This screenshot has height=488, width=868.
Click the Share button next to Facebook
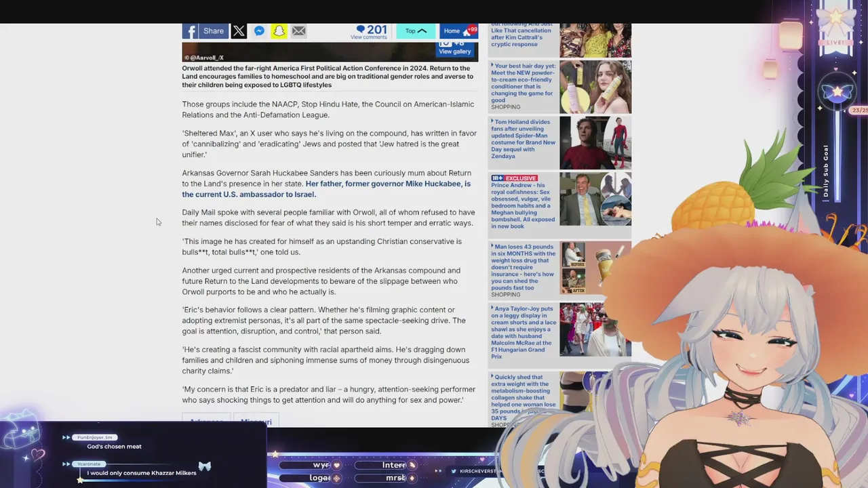point(214,31)
